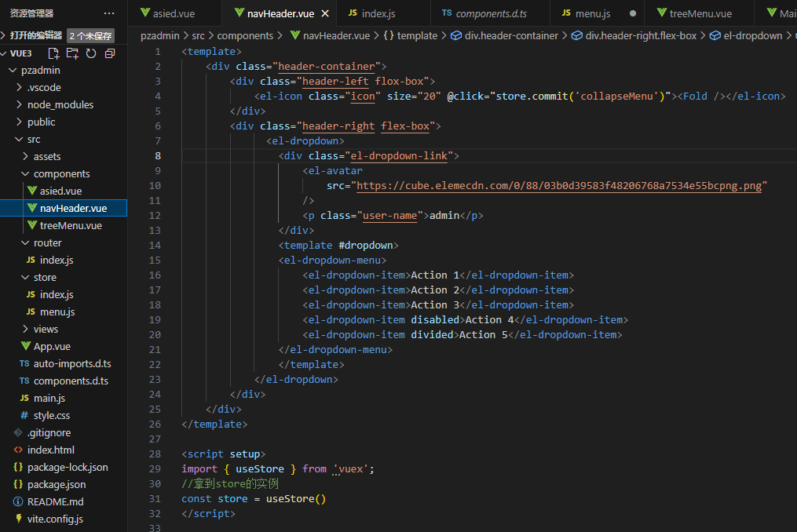Collapse the store folder
The height and width of the screenshot is (532, 797).
(25, 278)
